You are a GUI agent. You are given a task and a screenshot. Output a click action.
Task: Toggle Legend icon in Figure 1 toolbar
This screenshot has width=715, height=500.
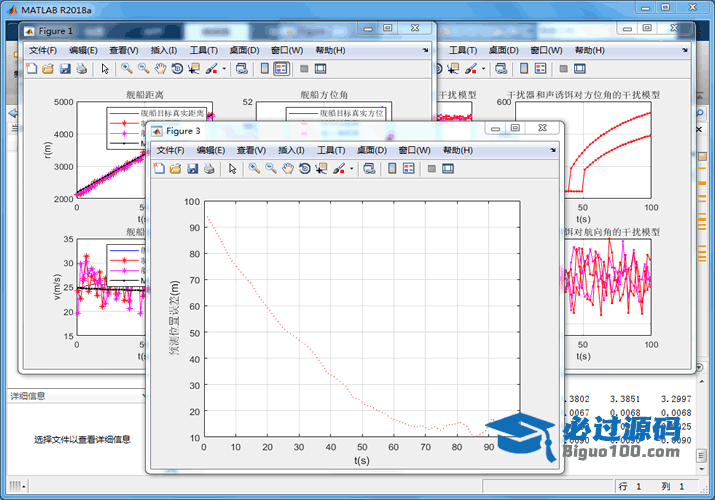281,69
